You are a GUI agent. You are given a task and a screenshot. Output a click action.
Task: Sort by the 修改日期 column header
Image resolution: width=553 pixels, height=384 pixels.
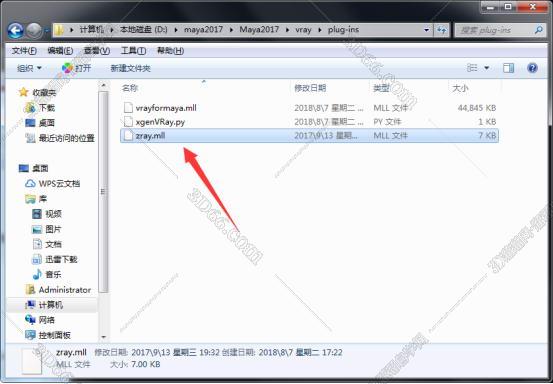click(x=310, y=88)
